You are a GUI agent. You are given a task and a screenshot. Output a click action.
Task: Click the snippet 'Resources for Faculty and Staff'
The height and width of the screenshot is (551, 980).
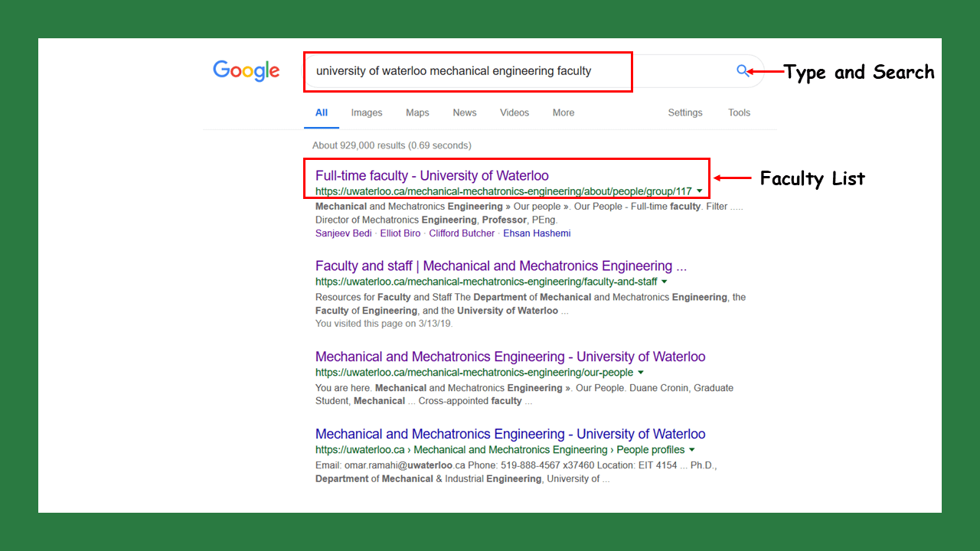tap(531, 304)
